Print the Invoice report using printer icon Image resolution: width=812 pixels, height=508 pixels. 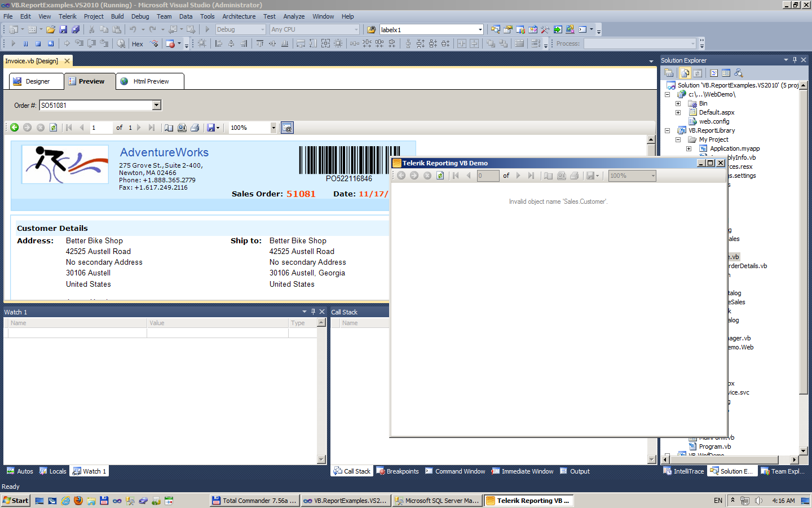pyautogui.click(x=195, y=128)
